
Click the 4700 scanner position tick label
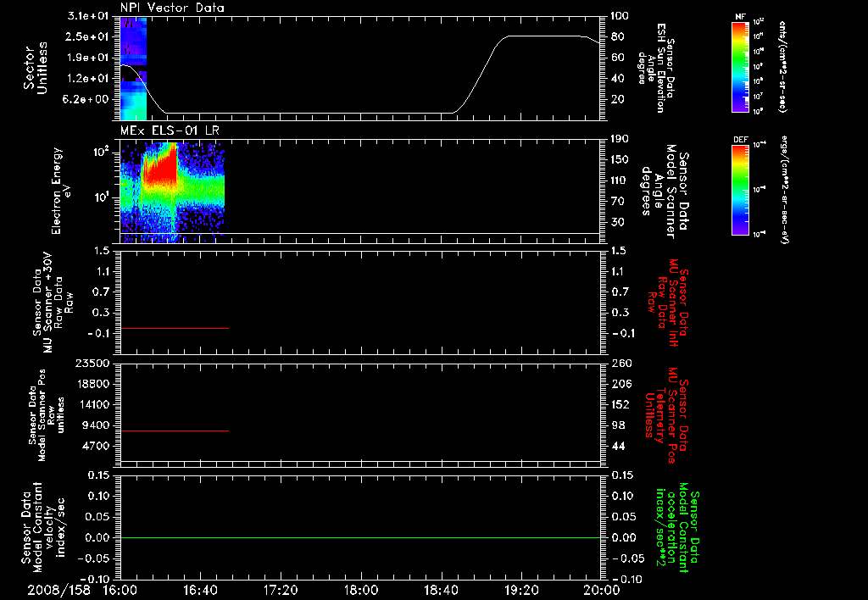point(95,446)
